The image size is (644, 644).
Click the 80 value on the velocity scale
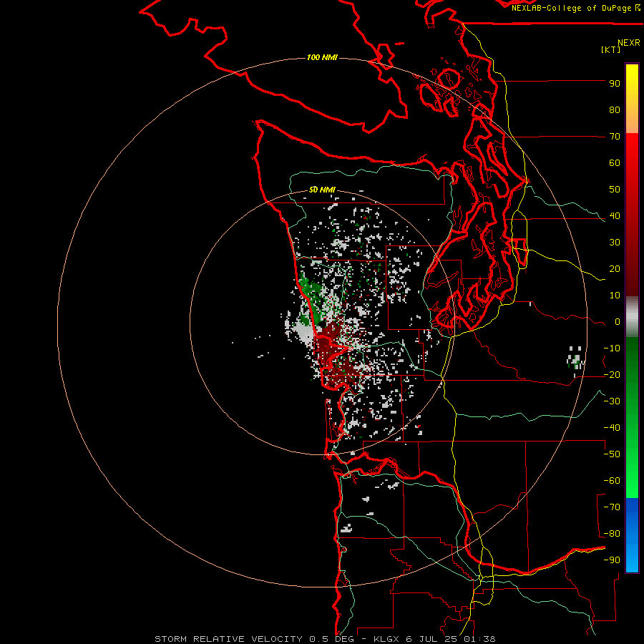tap(615, 110)
